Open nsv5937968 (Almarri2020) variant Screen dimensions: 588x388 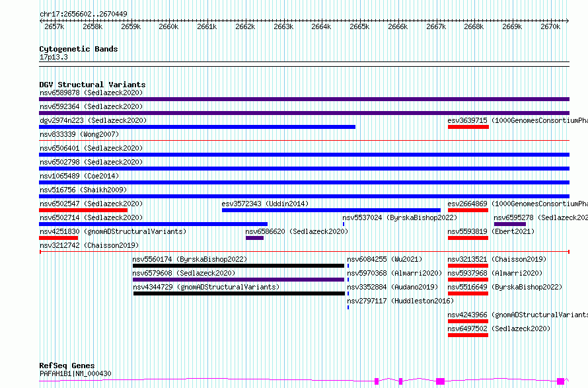tap(495, 273)
